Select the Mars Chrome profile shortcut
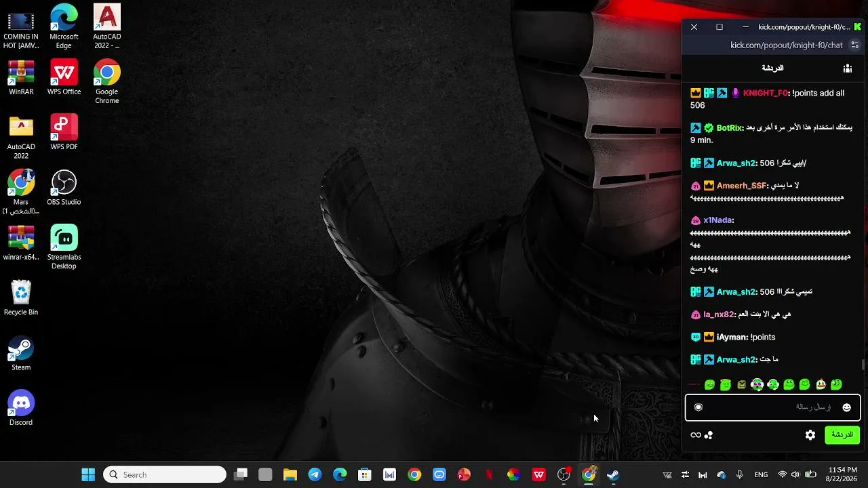Screen dimensions: 868x488 tap(21, 192)
